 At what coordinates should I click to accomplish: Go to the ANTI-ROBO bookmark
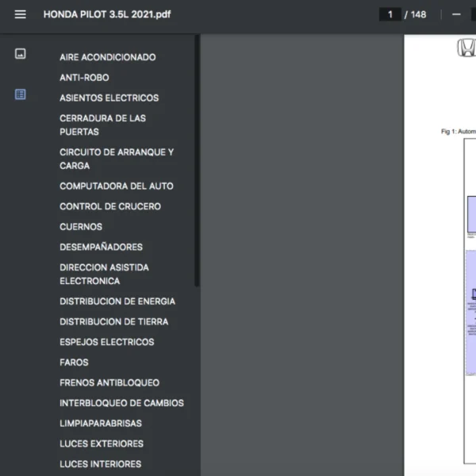point(84,78)
